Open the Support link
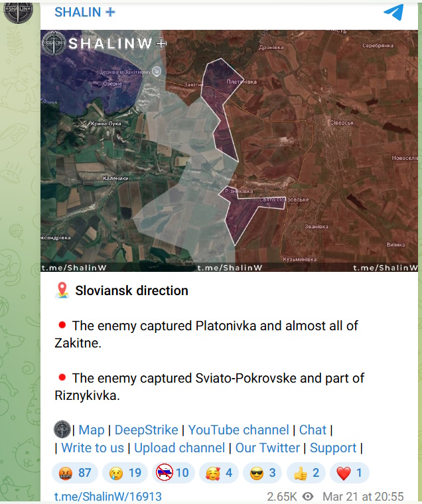Screen dimensions: 422x504 pos(333,448)
